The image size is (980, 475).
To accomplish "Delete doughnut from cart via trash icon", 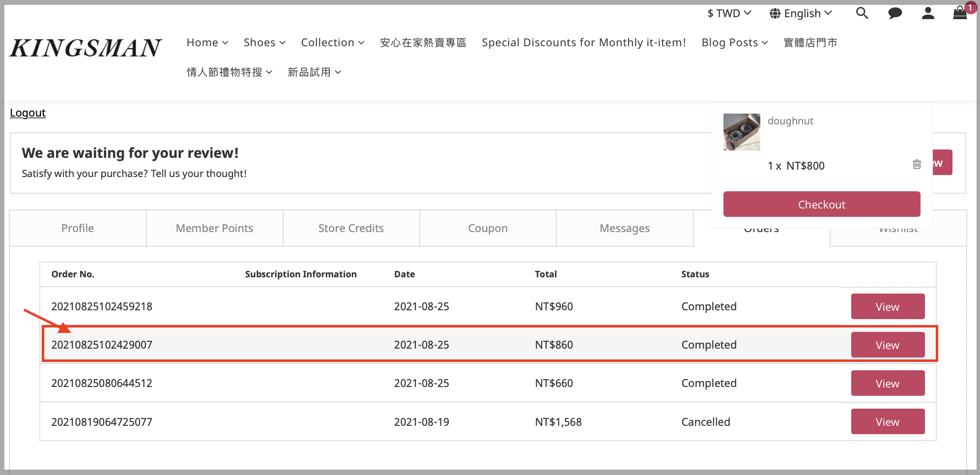I will tap(917, 164).
